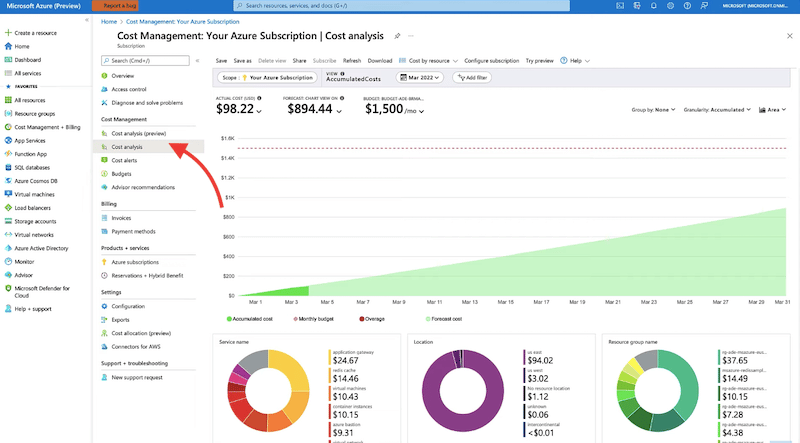Click the Home breadcrumb link
Screen dimensions: 800x443
coord(109,21)
